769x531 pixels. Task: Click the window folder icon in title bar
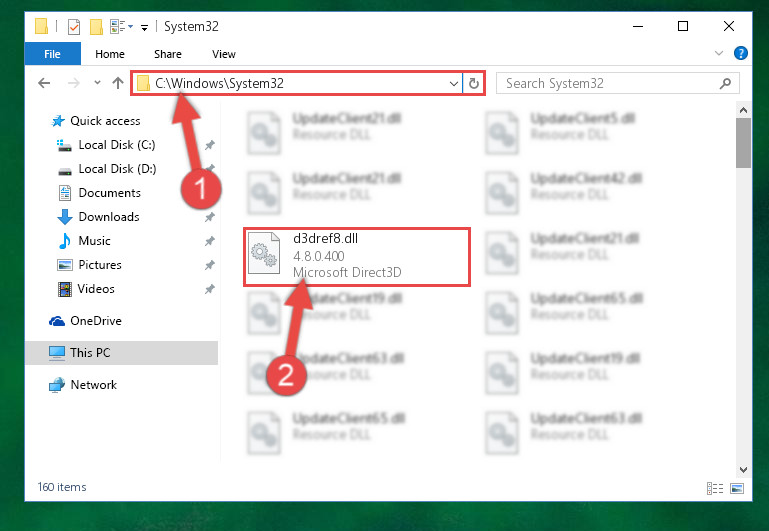[x=41, y=26]
